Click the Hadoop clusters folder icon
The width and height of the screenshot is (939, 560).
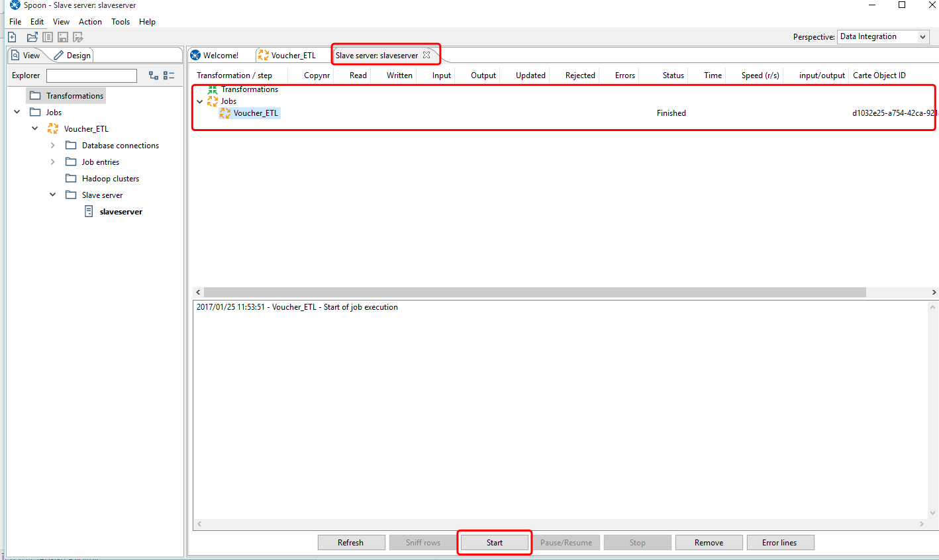71,179
